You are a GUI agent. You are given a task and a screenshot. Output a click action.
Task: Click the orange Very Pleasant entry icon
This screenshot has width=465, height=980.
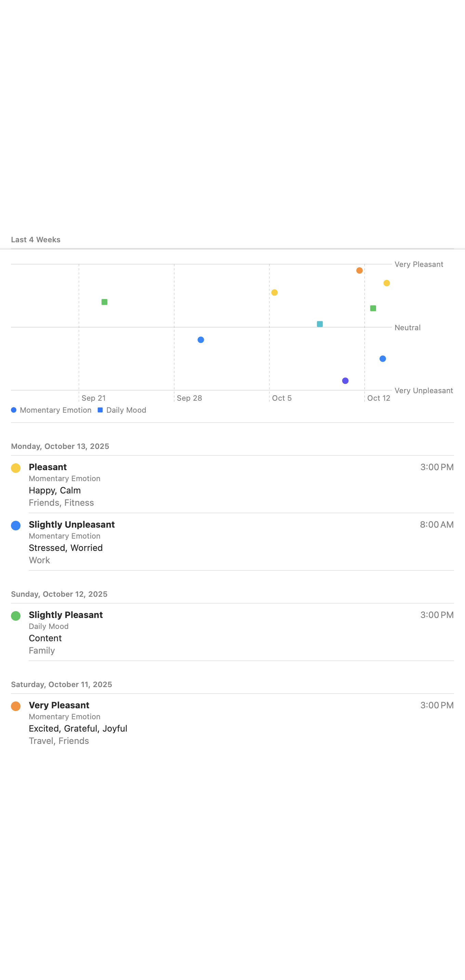tap(16, 706)
